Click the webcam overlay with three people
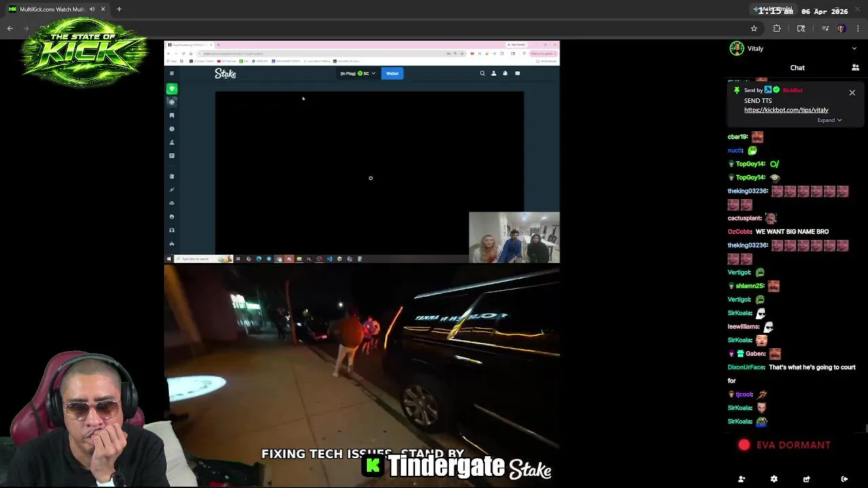868x488 pixels. (514, 237)
